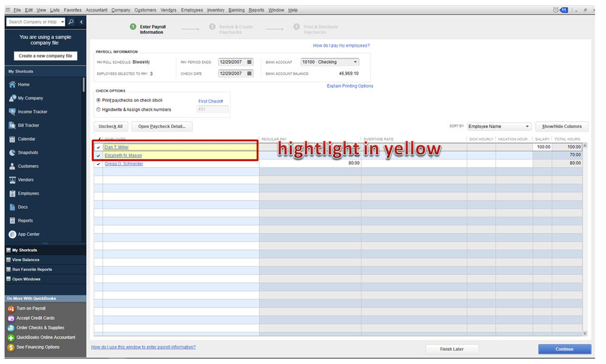The height and width of the screenshot is (364, 606).
Task: Open My Company shortcut icon
Action: click(12, 98)
